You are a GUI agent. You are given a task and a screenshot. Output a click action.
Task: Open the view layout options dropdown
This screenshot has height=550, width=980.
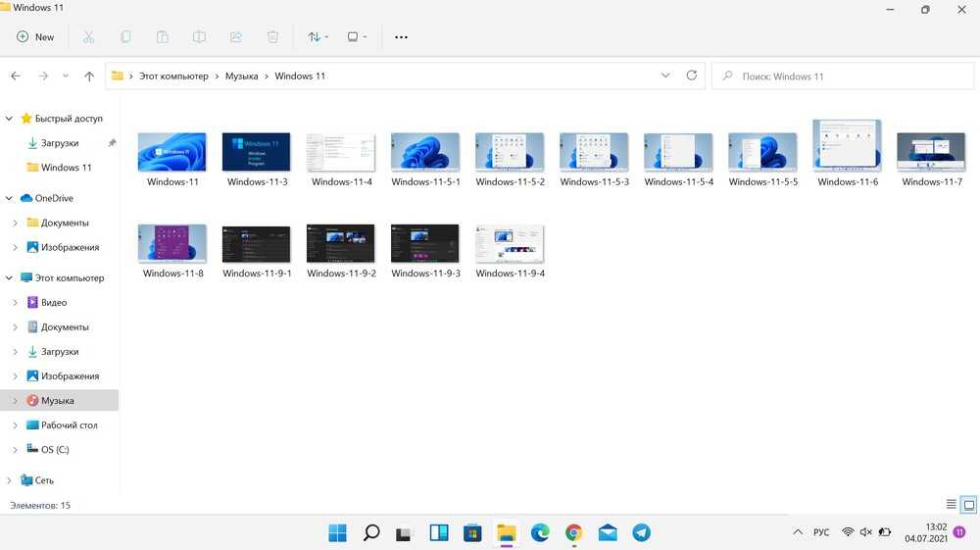pos(358,37)
